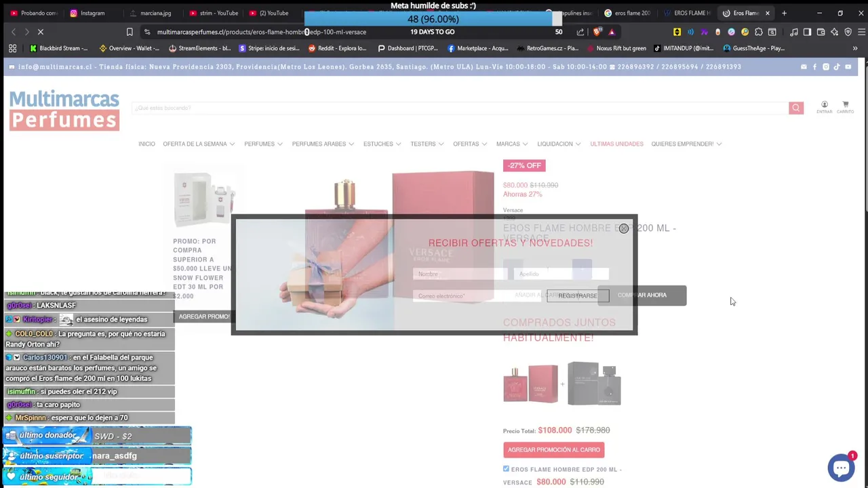Click the browser back arrow
Screen dimensions: 868x488
[x=14, y=32]
